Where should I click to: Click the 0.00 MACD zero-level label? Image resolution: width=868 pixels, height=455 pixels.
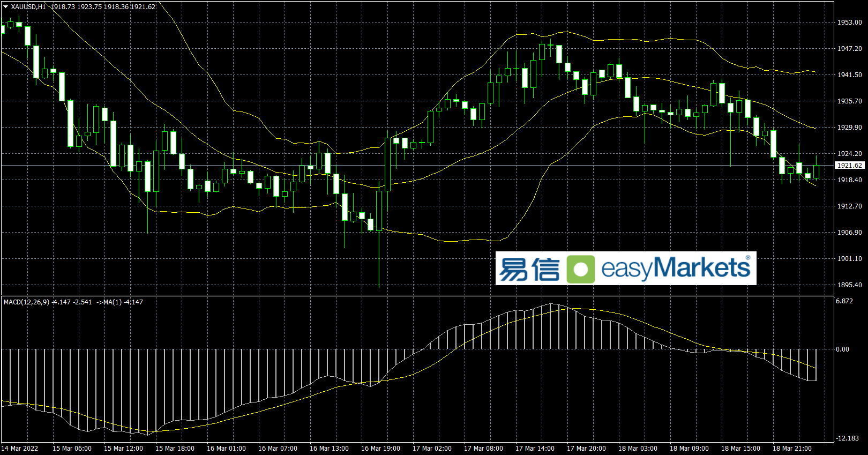pyautogui.click(x=842, y=349)
